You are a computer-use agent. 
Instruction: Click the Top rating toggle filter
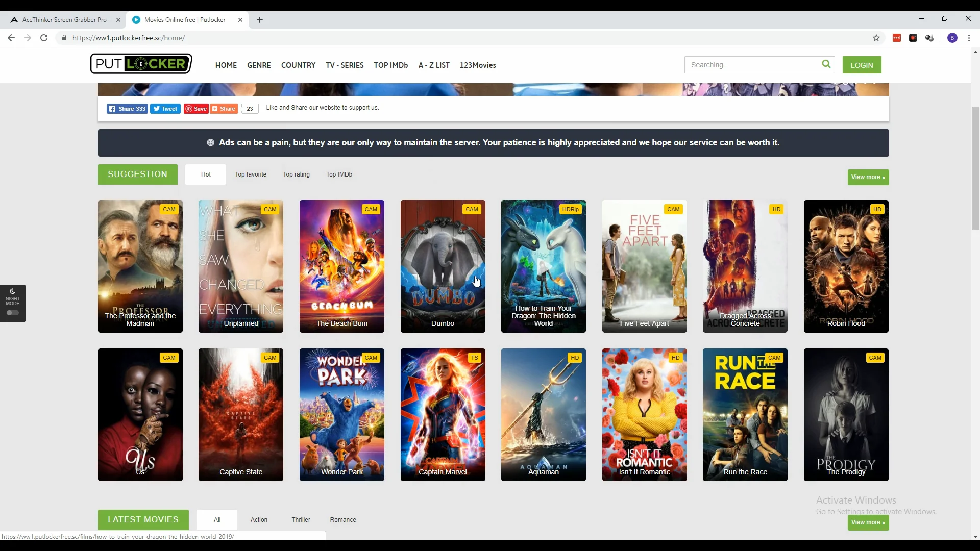[296, 174]
